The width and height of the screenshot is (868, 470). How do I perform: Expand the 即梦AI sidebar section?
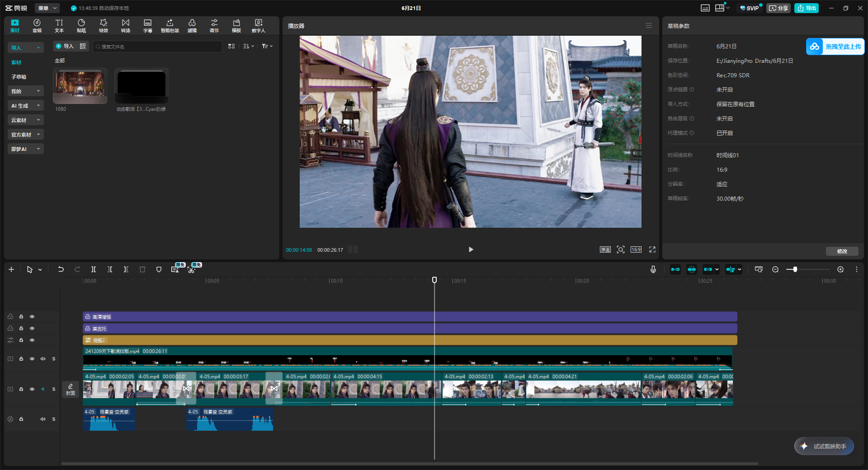[26, 149]
